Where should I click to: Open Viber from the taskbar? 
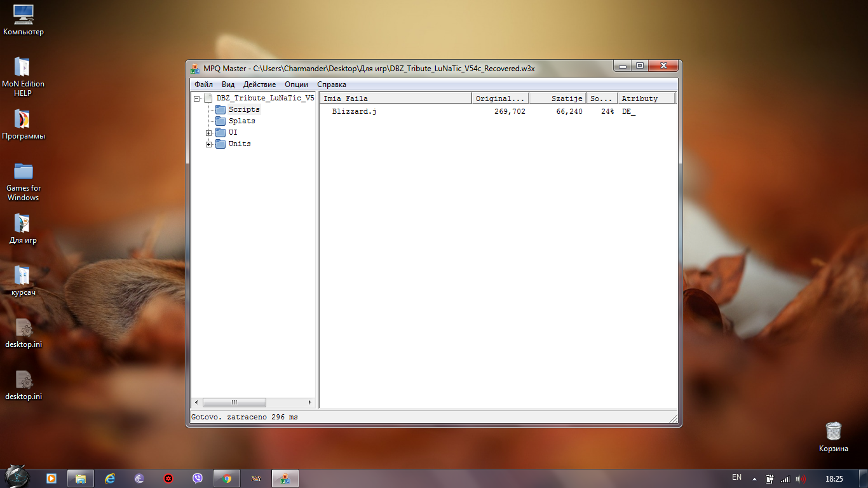click(x=198, y=478)
